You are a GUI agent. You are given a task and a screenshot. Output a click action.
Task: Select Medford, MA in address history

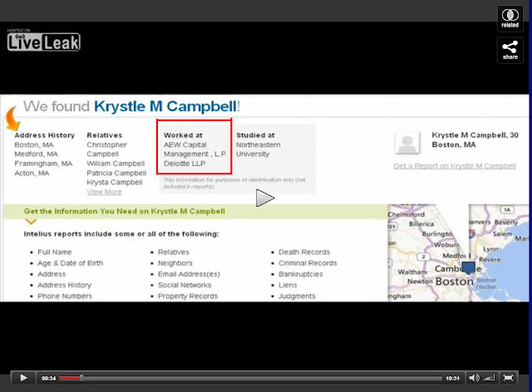[x=36, y=154]
